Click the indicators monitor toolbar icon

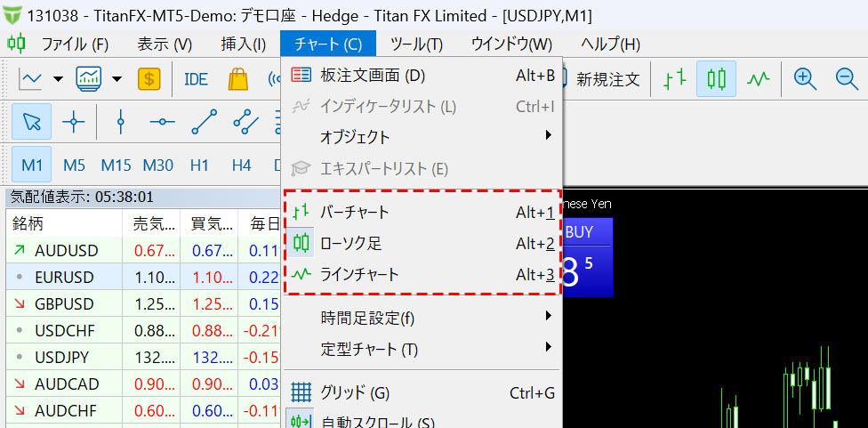(x=89, y=79)
